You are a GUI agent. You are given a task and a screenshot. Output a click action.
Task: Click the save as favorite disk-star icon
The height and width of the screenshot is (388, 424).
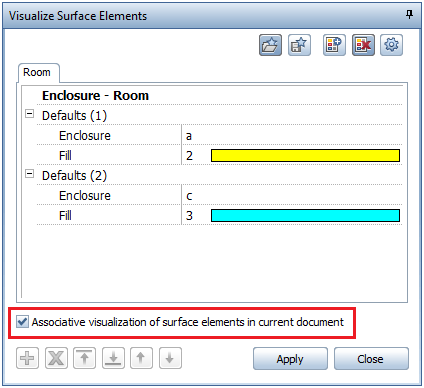(x=299, y=45)
